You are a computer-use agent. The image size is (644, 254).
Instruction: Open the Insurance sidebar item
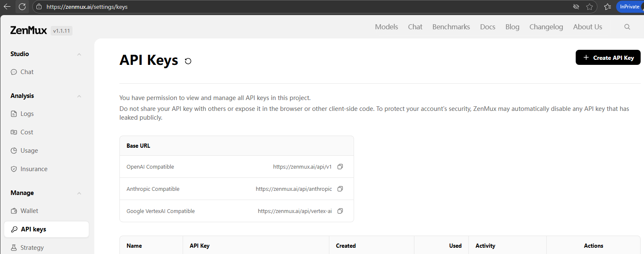tap(47, 169)
